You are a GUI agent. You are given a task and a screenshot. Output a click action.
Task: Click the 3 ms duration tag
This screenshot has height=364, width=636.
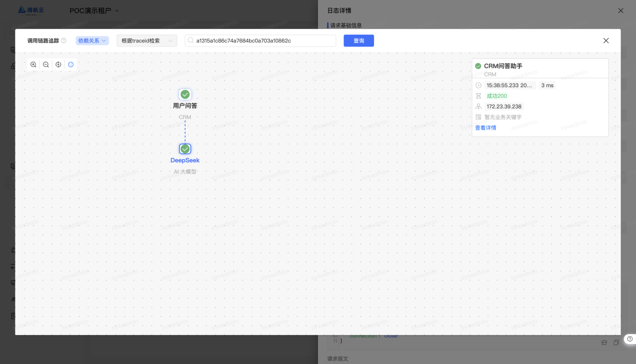547,85
